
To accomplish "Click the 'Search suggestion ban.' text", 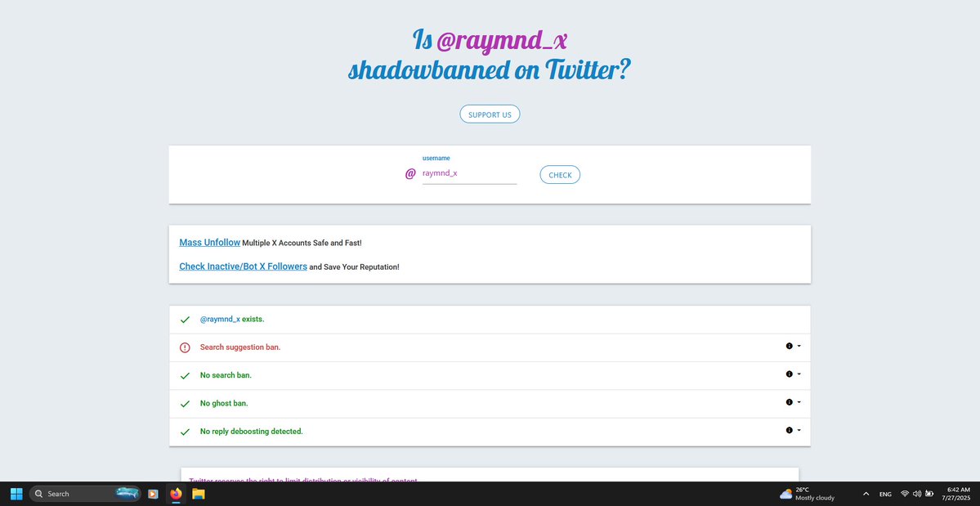I will tap(240, 347).
